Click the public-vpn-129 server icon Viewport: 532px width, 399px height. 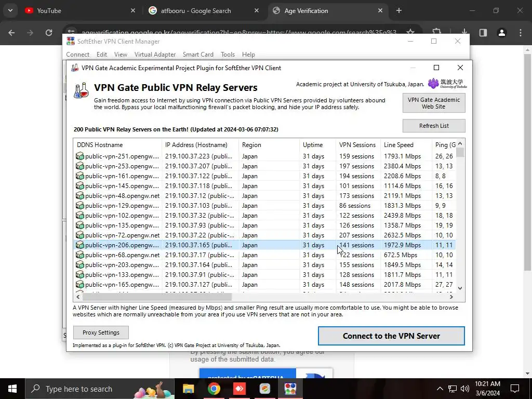click(x=79, y=205)
